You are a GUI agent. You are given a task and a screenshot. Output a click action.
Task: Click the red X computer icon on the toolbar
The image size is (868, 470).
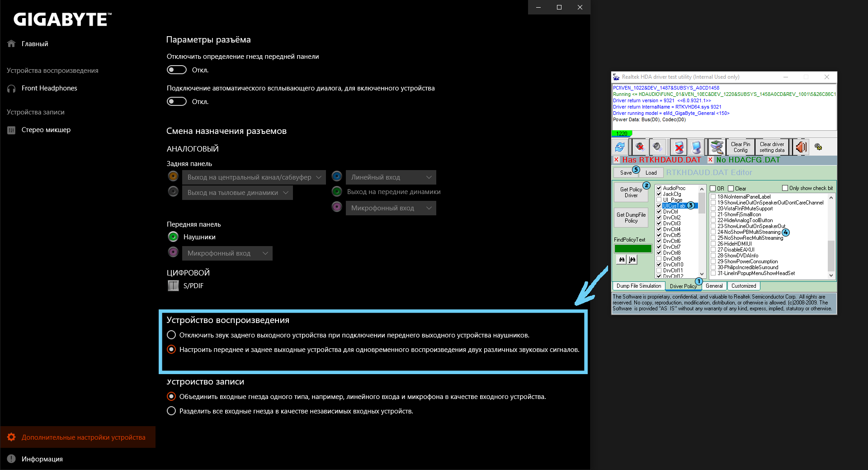(x=678, y=147)
